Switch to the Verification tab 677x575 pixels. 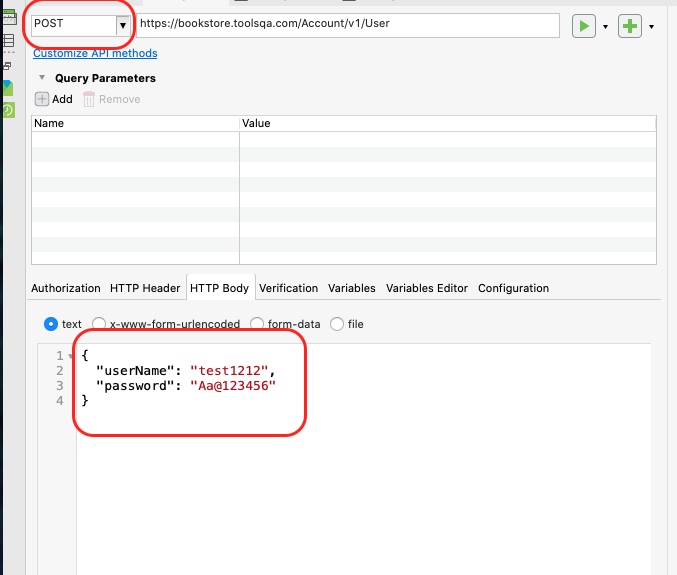click(288, 288)
